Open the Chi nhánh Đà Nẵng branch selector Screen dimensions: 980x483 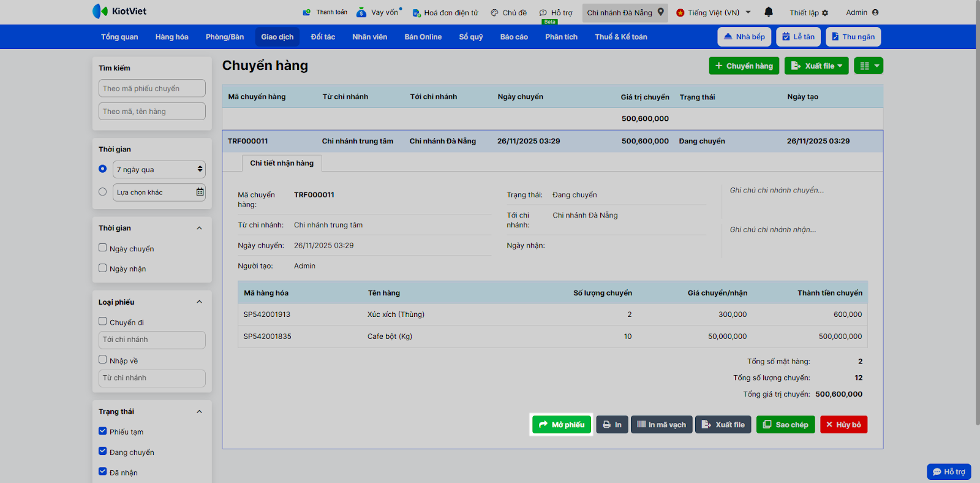point(625,12)
